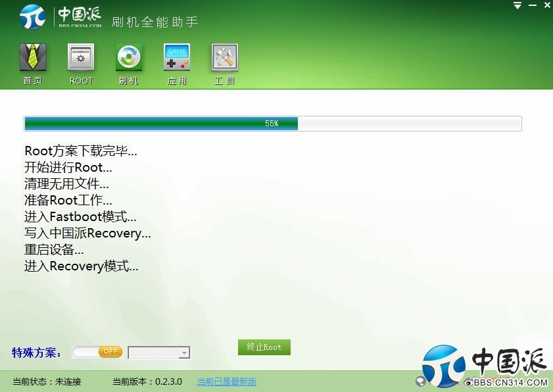This screenshot has height=392, width=553.
Task: Click the 特殊方案 label
Action: coord(36,353)
